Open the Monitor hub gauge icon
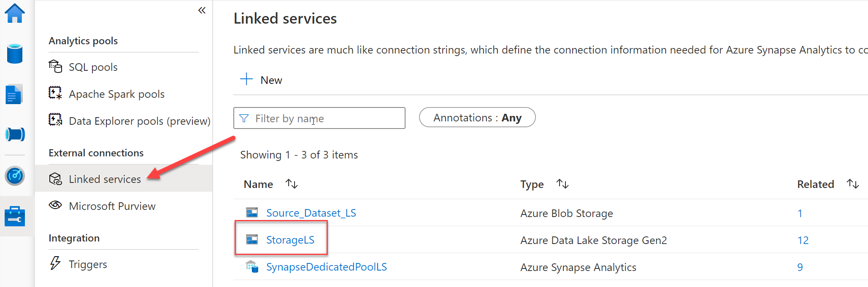This screenshot has width=868, height=287. point(15,176)
